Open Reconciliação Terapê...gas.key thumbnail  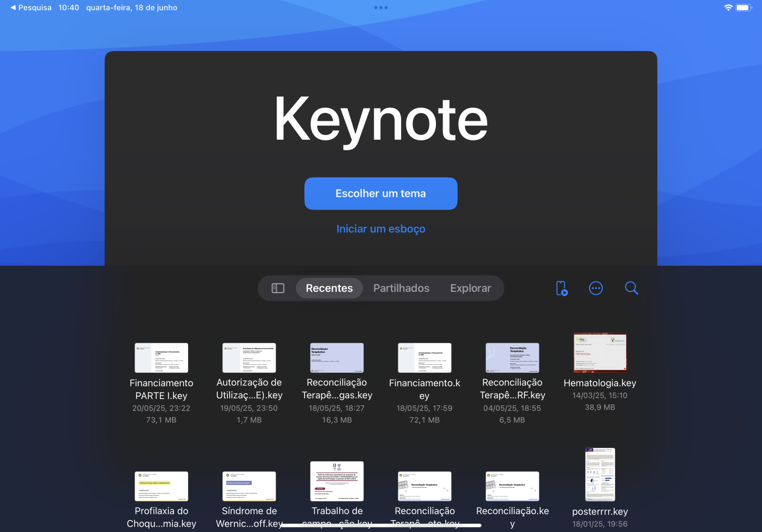coord(337,358)
